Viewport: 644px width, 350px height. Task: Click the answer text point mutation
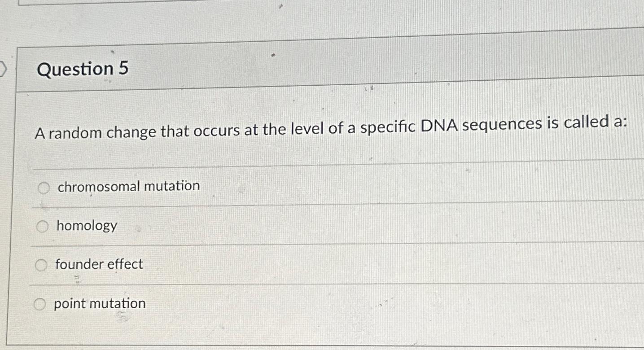[99, 303]
